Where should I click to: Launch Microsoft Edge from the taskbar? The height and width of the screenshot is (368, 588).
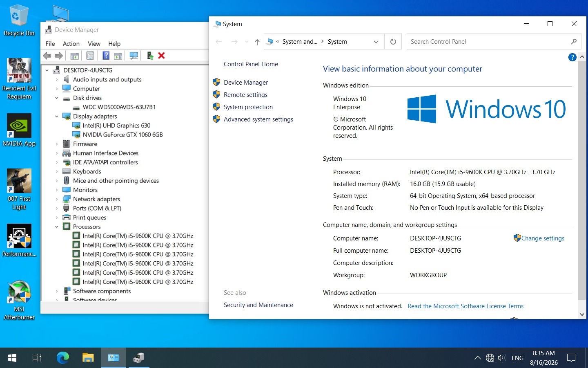click(62, 358)
